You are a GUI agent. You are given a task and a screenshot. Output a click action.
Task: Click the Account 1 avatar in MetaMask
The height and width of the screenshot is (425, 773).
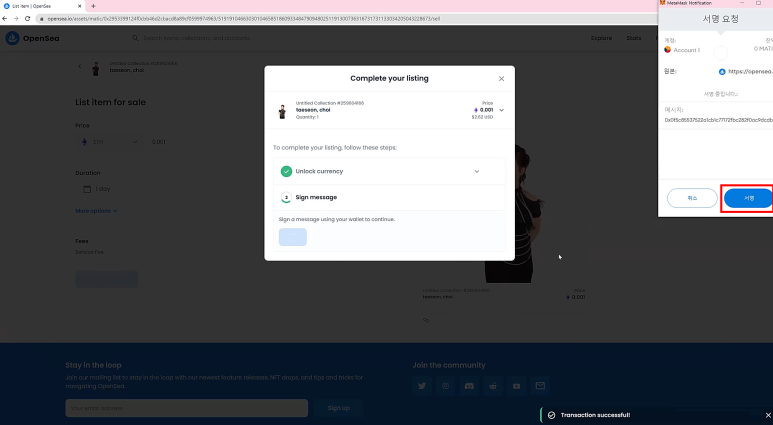668,50
